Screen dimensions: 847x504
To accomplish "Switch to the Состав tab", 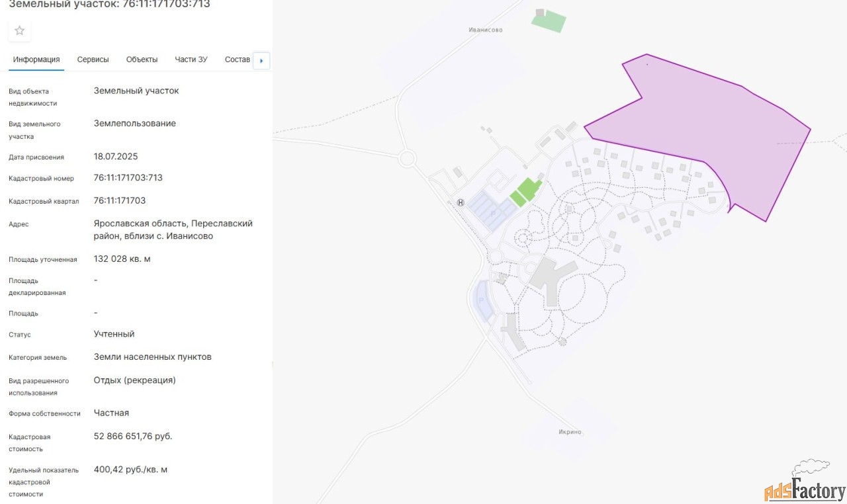I will click(x=237, y=60).
